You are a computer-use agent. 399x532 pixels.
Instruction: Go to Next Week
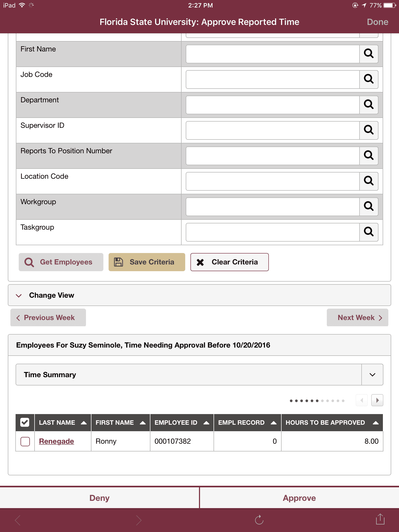pyautogui.click(x=357, y=317)
